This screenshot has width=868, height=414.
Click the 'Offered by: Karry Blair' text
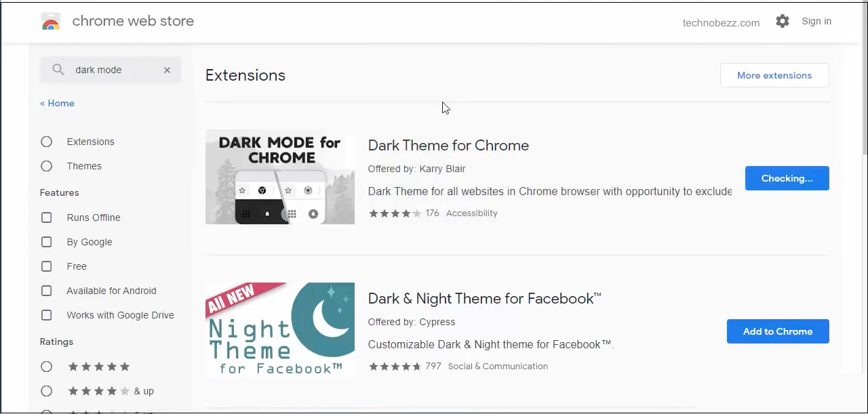[x=416, y=169]
